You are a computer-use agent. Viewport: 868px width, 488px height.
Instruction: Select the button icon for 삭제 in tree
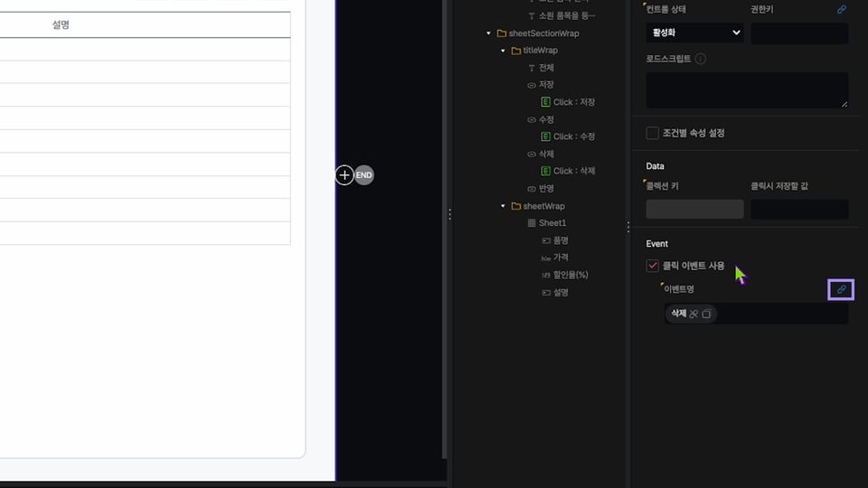click(532, 154)
